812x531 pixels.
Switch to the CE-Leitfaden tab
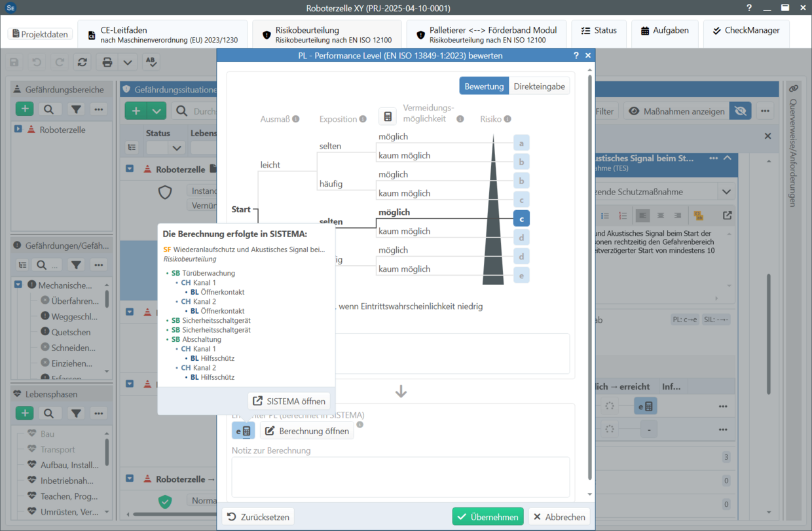tap(162, 34)
